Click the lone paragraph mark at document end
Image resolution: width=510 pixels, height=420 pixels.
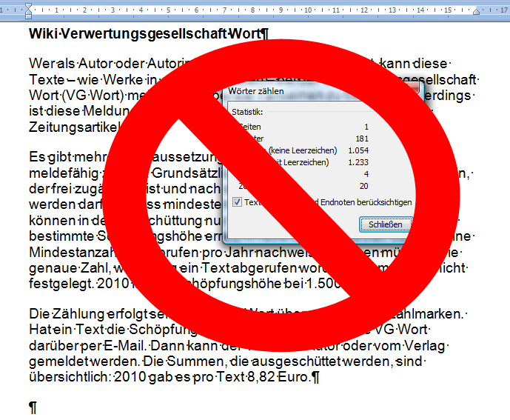pos(33,407)
